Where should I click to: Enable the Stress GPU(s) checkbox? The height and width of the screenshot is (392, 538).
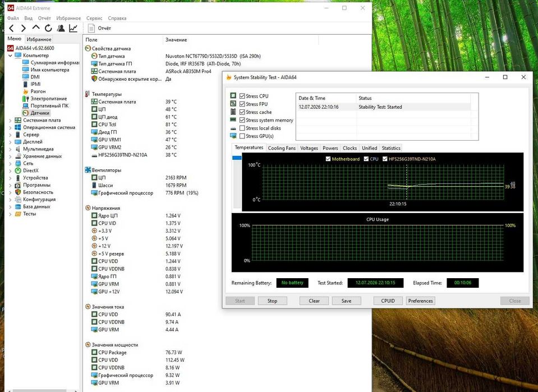[242, 136]
